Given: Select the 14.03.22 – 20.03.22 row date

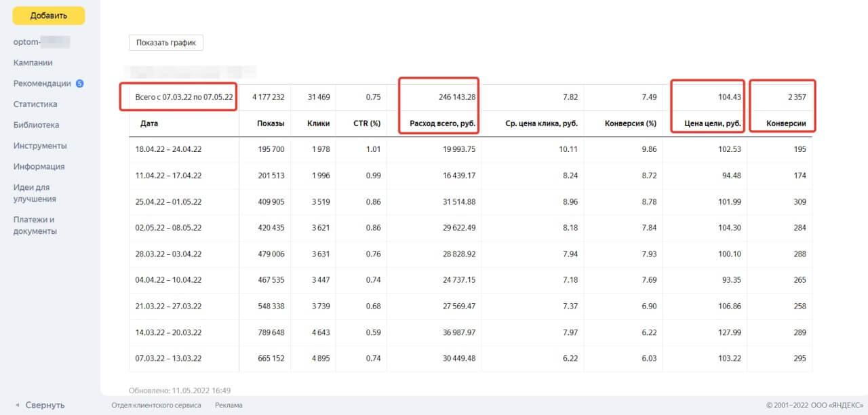Looking at the screenshot, I should pyautogui.click(x=168, y=332).
